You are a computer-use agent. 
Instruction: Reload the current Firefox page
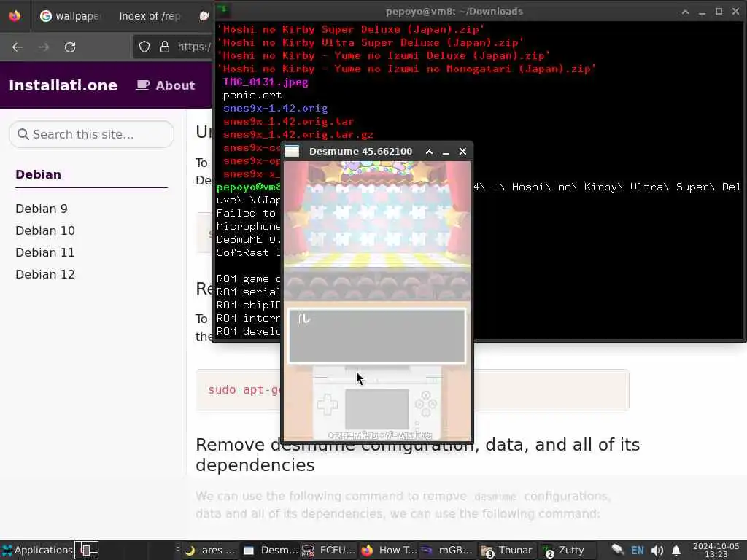(x=70, y=47)
